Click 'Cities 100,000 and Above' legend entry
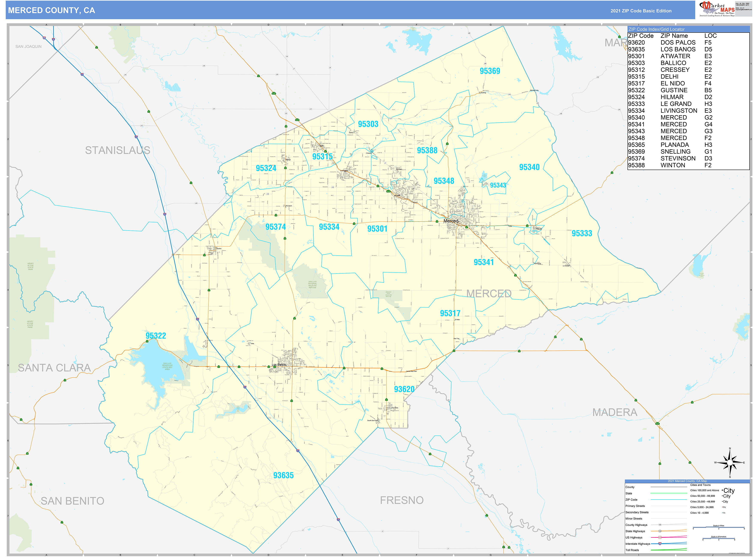The image size is (756, 557). (x=704, y=491)
